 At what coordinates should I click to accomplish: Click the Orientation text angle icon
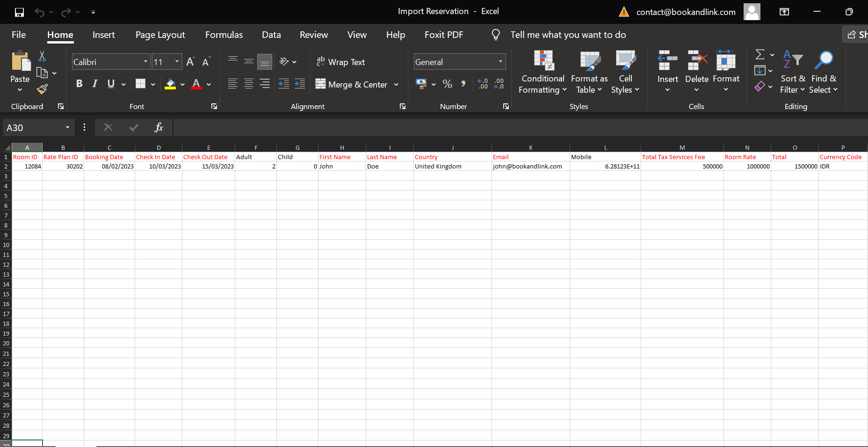click(284, 62)
